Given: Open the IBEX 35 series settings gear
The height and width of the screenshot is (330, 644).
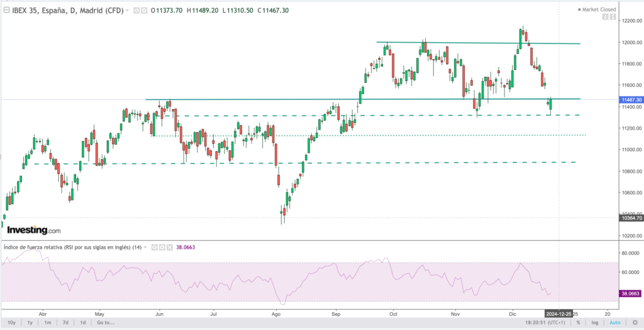Looking at the screenshot, I should click(x=144, y=11).
